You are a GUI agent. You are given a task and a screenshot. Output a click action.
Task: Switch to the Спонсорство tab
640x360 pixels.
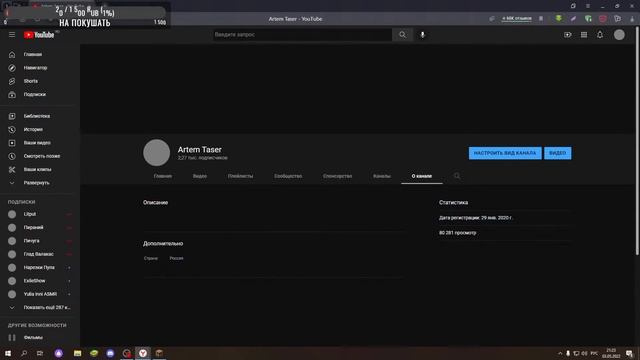(338, 176)
